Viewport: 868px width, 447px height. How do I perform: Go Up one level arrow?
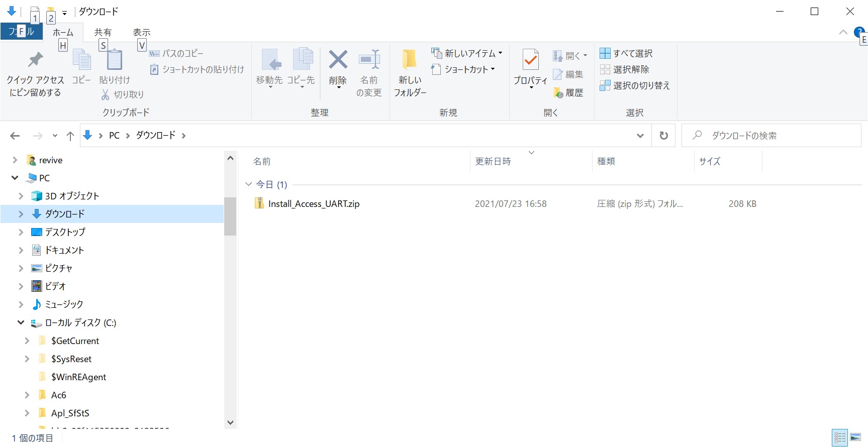coord(70,136)
